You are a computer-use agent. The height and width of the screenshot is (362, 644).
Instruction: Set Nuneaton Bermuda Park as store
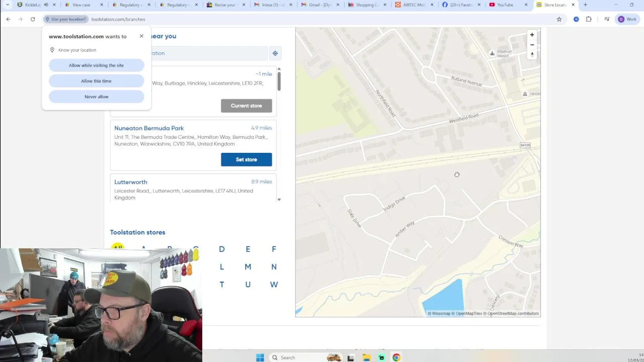click(247, 159)
